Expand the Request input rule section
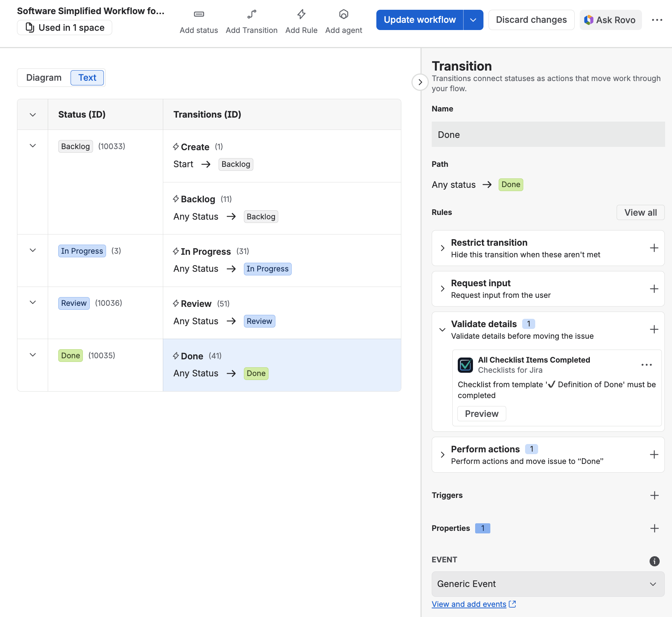Image resolution: width=672 pixels, height=617 pixels. [442, 288]
